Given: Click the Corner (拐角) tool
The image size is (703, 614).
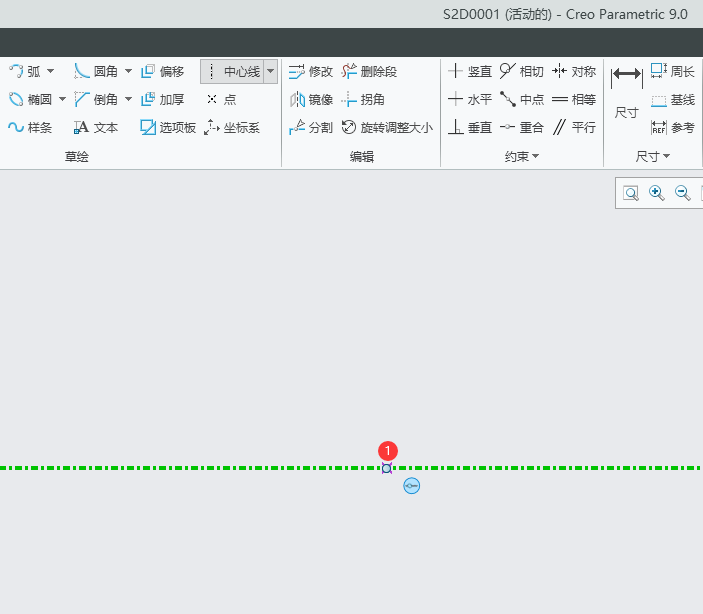Looking at the screenshot, I should 363,99.
